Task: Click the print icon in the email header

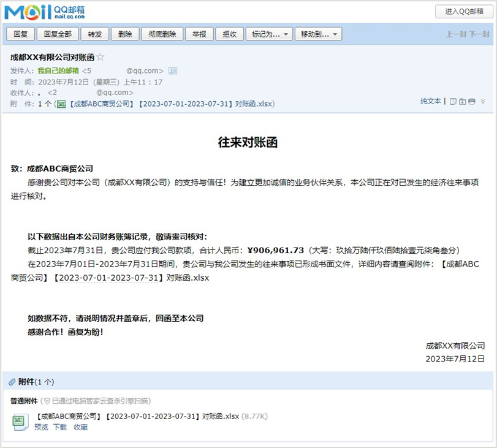Action: pos(471,102)
